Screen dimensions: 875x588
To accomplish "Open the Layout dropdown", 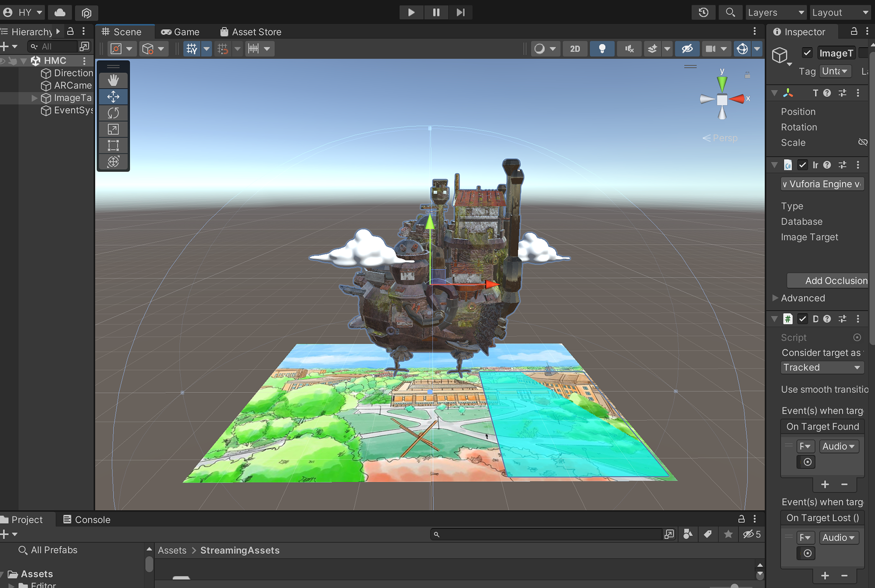I will tap(840, 12).
